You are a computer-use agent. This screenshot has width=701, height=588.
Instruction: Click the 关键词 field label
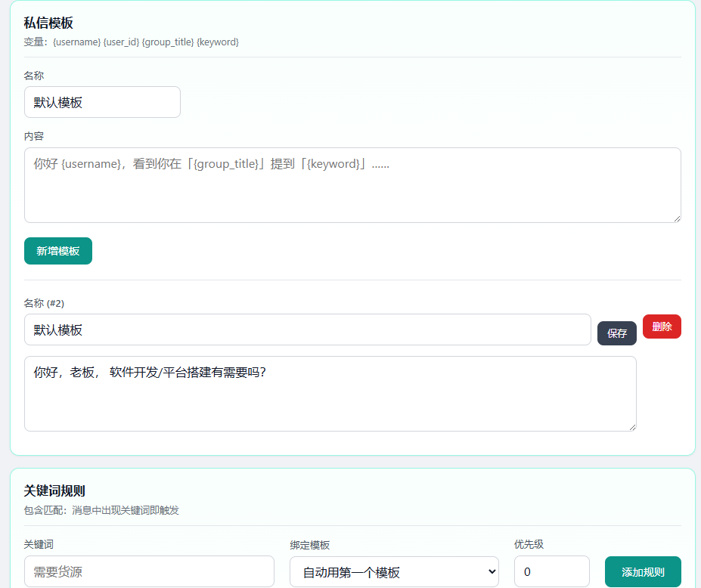(39, 544)
